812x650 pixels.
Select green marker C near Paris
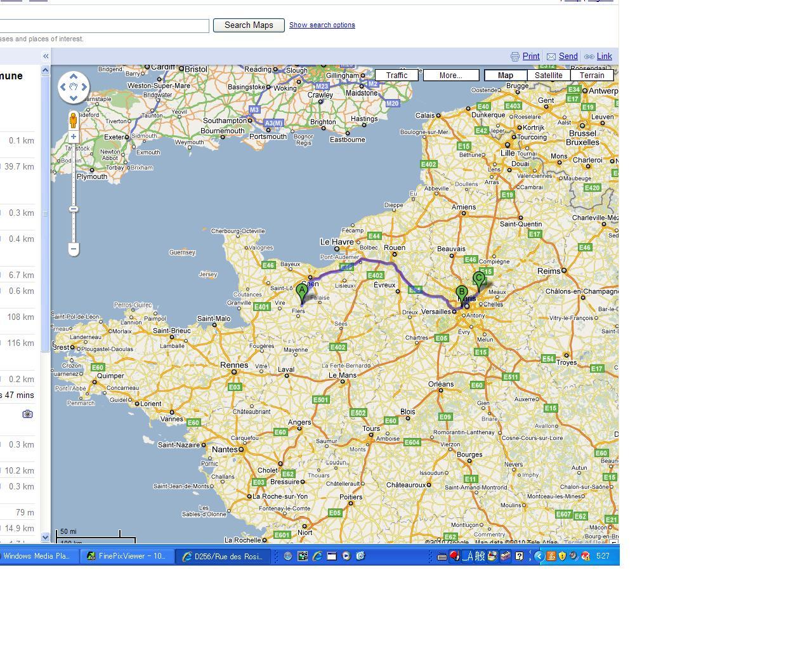click(x=479, y=279)
